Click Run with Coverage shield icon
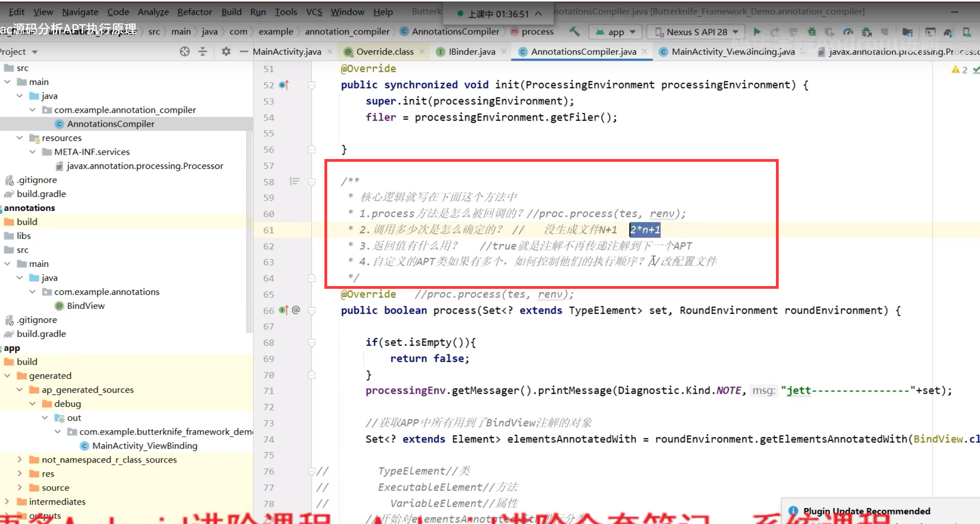Viewport: 980px width, 524px height. click(830, 32)
